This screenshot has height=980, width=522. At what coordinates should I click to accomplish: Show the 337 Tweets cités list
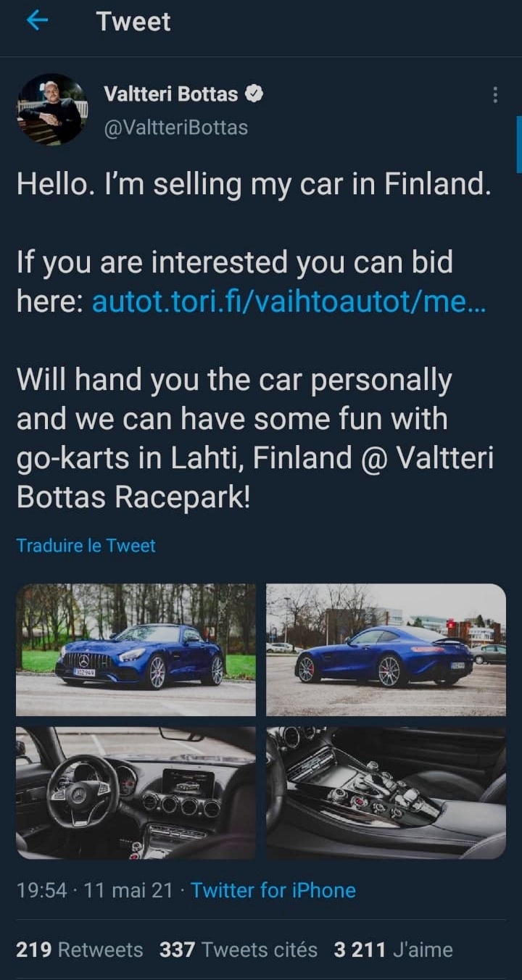point(238,950)
